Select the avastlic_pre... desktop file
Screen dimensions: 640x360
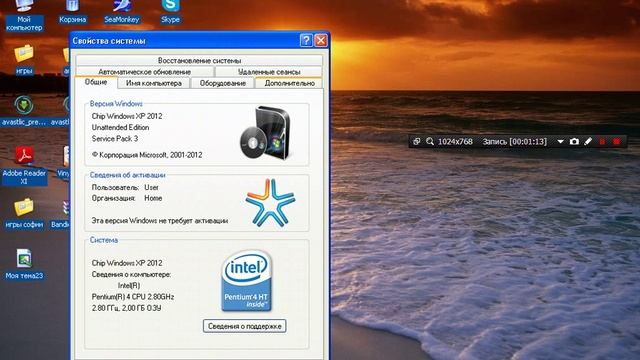24,110
